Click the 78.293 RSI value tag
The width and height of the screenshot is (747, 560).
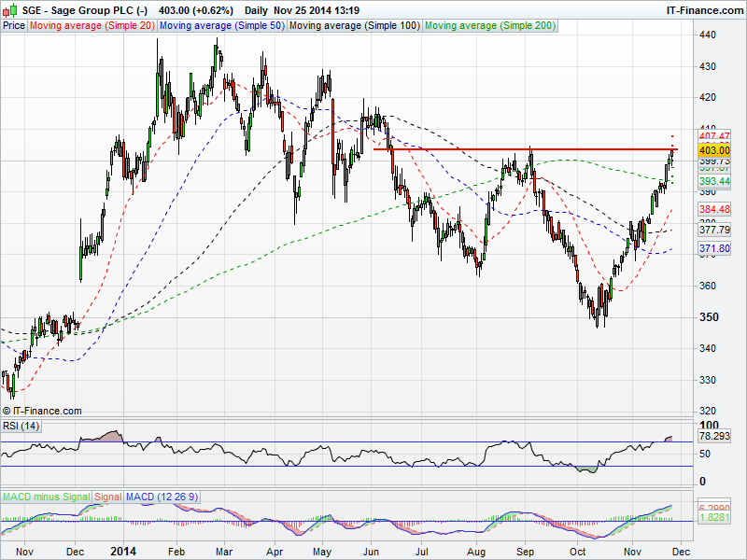713,436
